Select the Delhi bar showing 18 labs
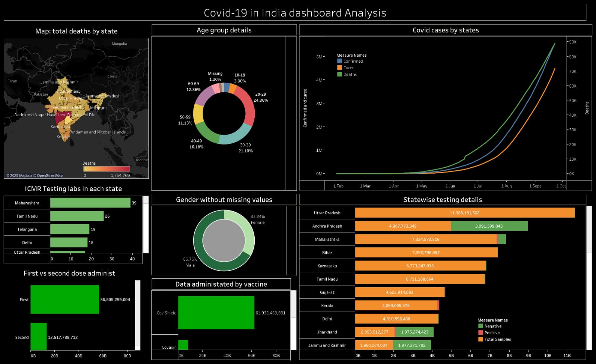 69,243
